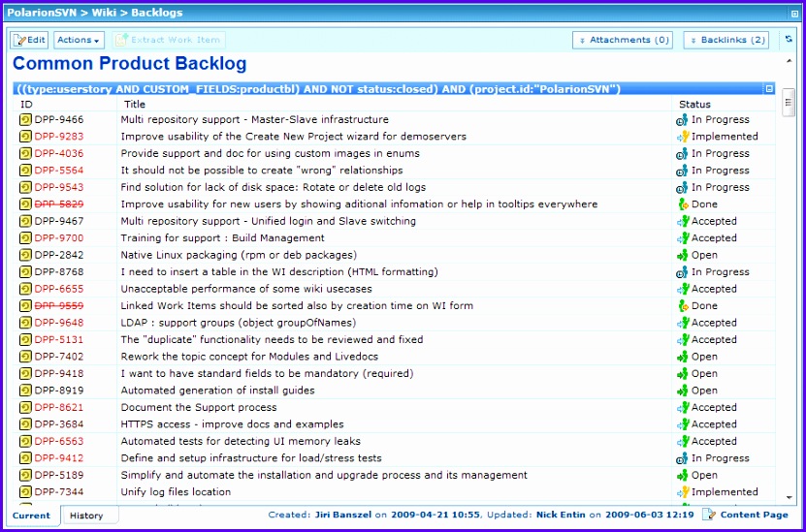This screenshot has width=806, height=532.
Task: Click the Open status icon for DPP-5189
Action: [x=682, y=476]
